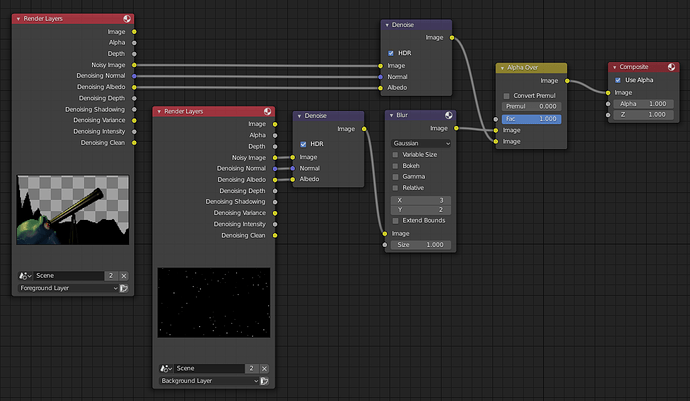Viewport: 690px width, 401px height.
Task: Enable Convert Premul in Alpha Over node
Action: 506,96
